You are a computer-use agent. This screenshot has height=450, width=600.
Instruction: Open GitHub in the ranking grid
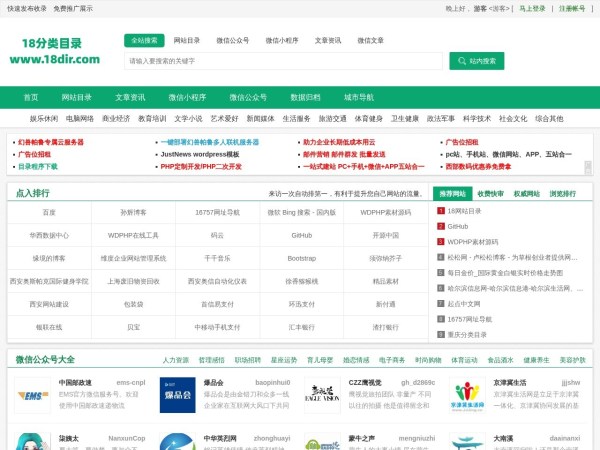coord(302,235)
